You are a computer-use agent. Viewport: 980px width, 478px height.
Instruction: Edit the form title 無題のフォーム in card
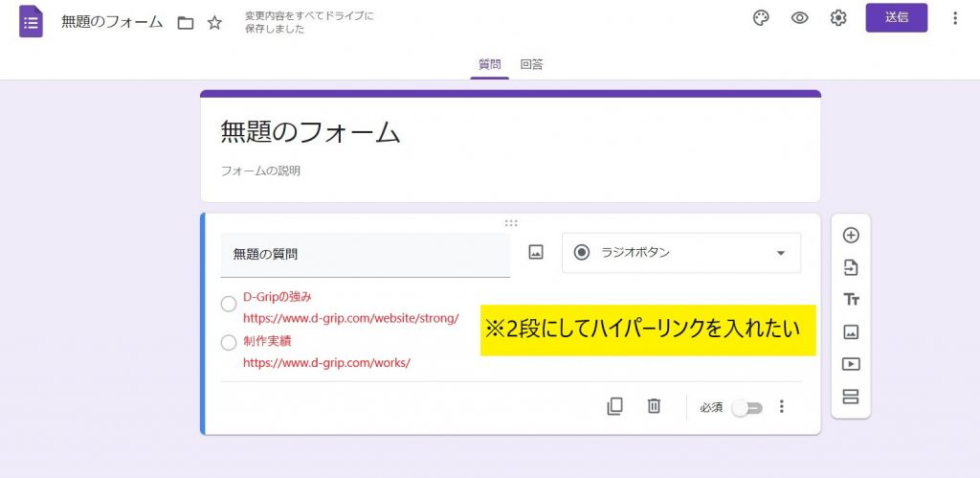pyautogui.click(x=310, y=132)
